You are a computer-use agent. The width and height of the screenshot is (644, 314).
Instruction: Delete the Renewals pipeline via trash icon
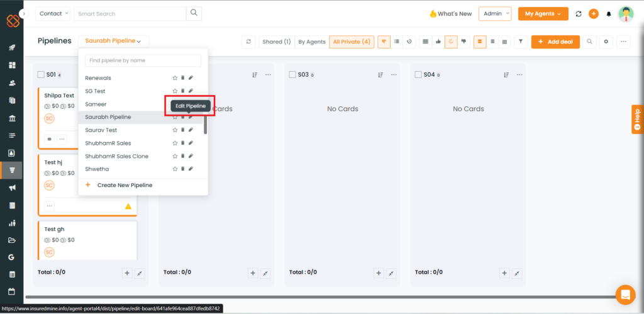click(x=183, y=77)
